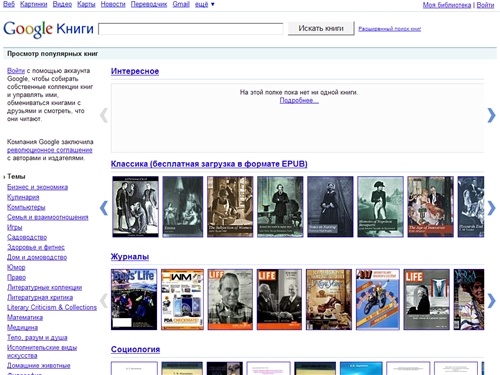Click the Google Книги logo
The width and height of the screenshot is (500, 375).
[48, 29]
